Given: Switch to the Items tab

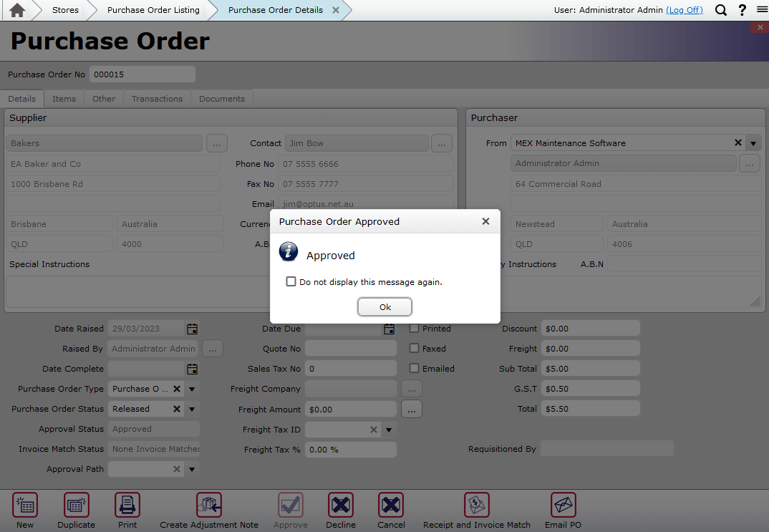Looking at the screenshot, I should [x=64, y=98].
